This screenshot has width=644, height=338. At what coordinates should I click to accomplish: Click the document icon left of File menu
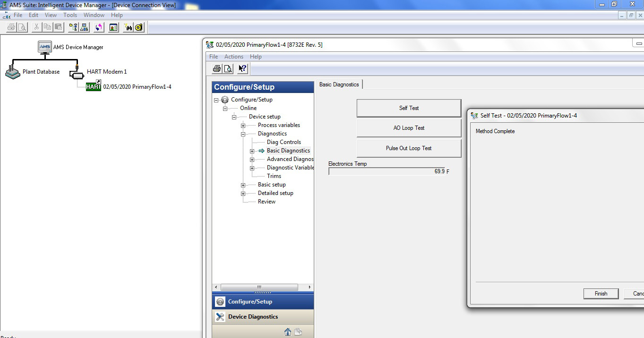click(7, 15)
